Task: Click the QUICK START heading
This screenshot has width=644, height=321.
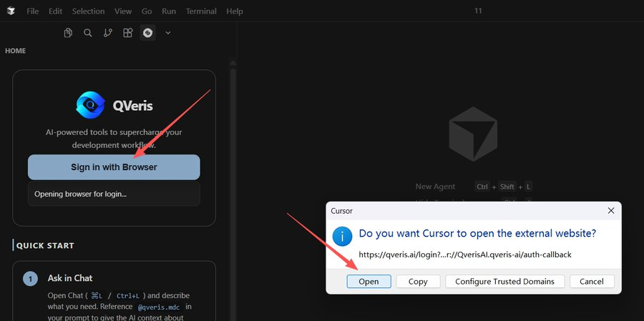Action: point(45,245)
